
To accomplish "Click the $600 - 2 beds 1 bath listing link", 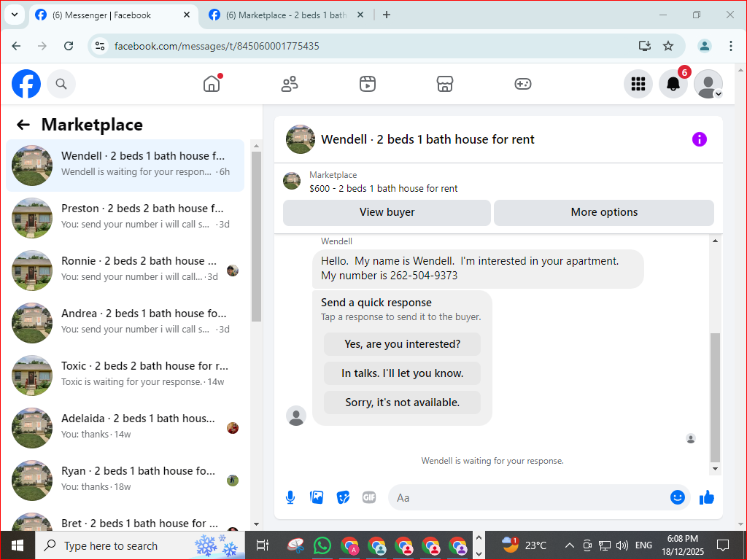I will coord(383,189).
